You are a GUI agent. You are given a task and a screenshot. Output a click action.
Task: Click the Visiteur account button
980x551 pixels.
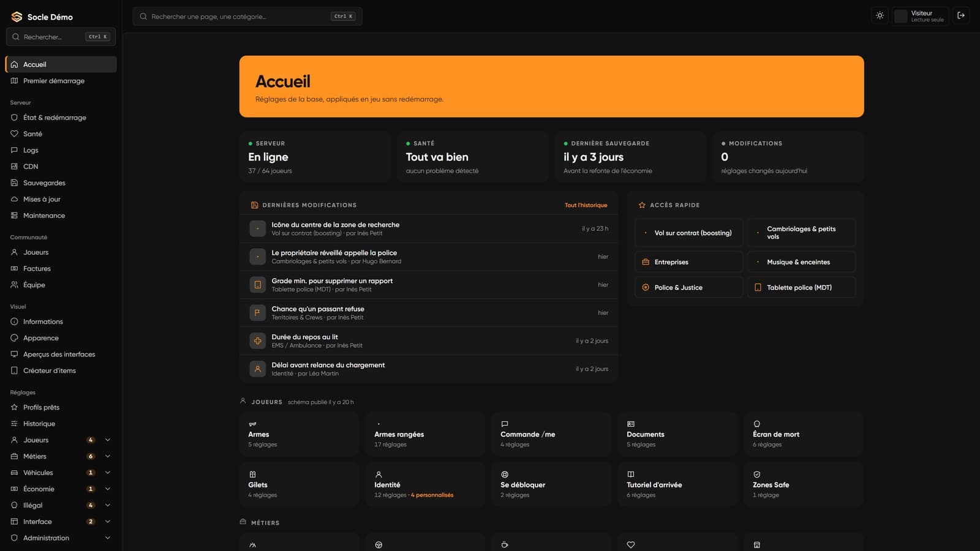(x=921, y=16)
